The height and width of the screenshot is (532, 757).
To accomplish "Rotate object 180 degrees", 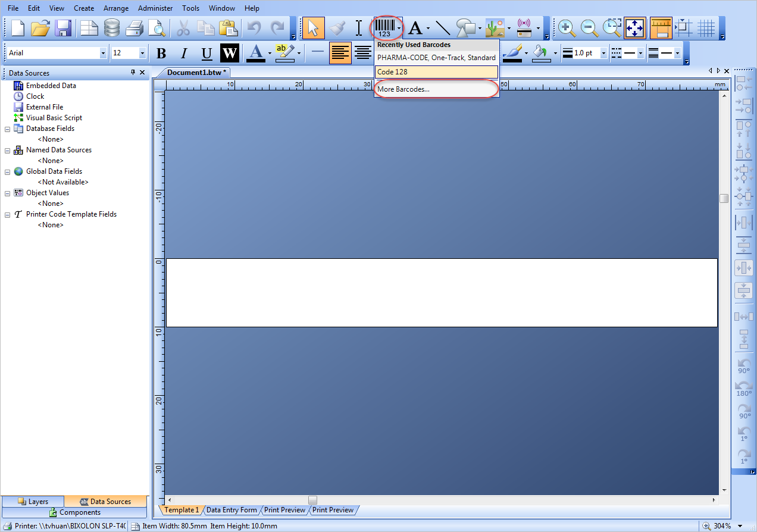I will pos(744,388).
